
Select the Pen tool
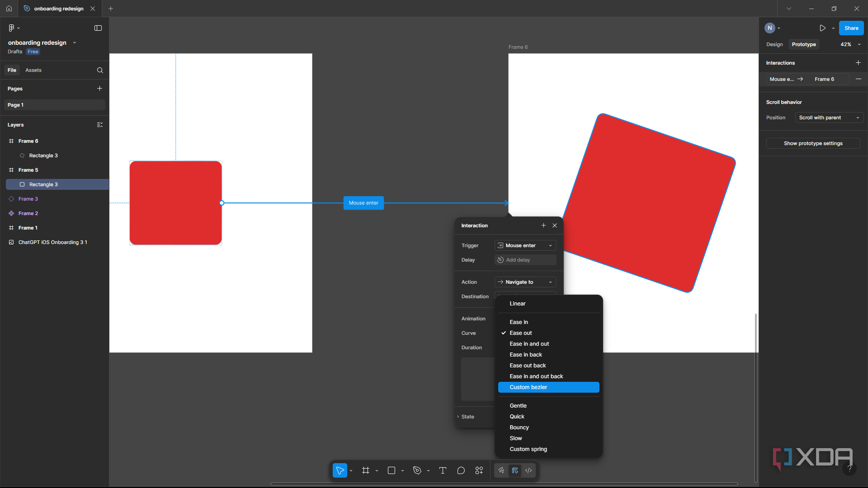(x=417, y=470)
